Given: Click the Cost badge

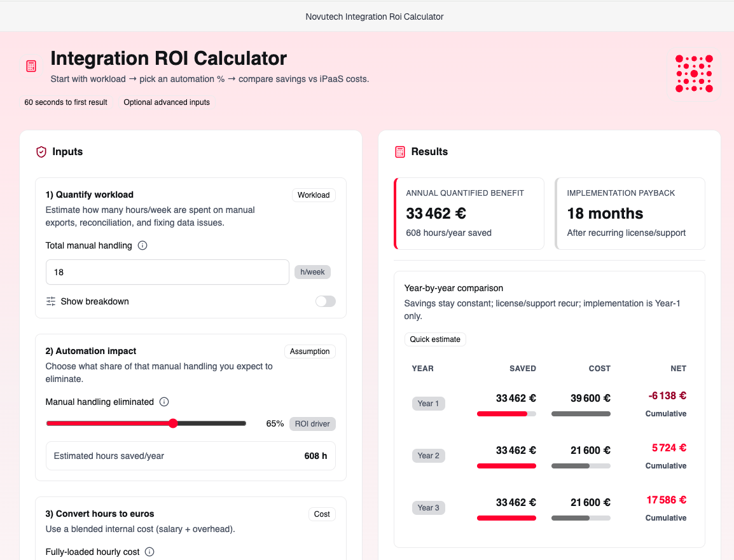Looking at the screenshot, I should 322,514.
